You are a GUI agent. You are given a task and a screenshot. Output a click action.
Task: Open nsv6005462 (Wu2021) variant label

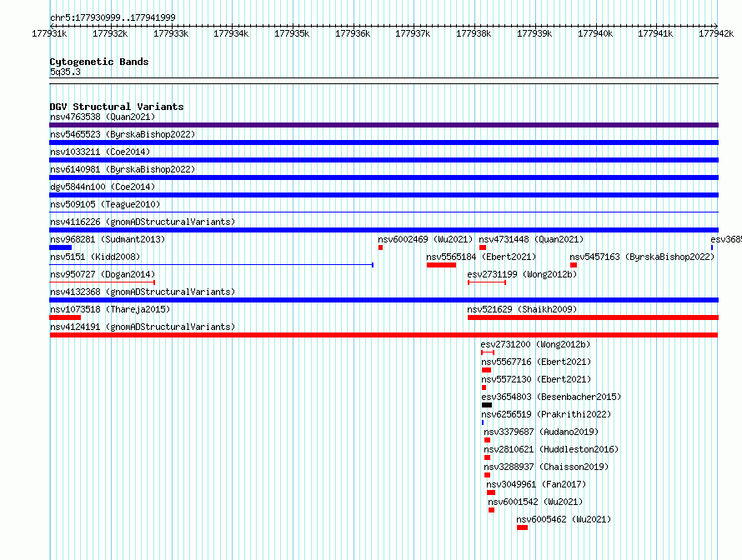point(564,519)
